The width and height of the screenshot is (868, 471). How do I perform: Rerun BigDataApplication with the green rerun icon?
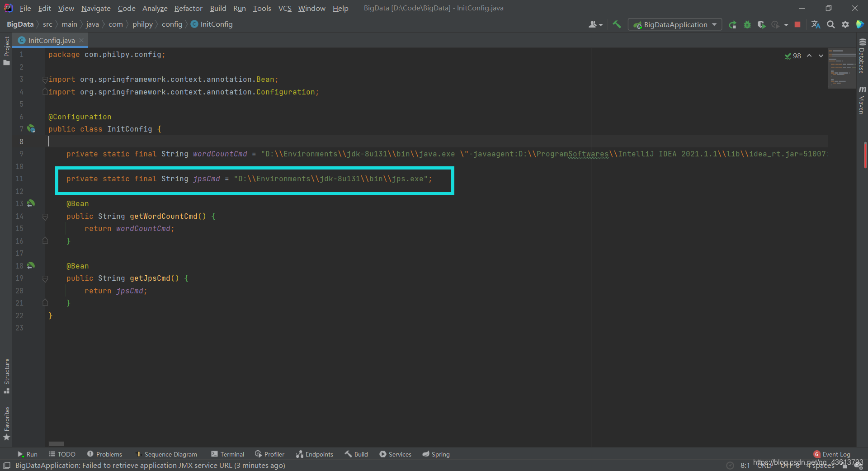[733, 24]
